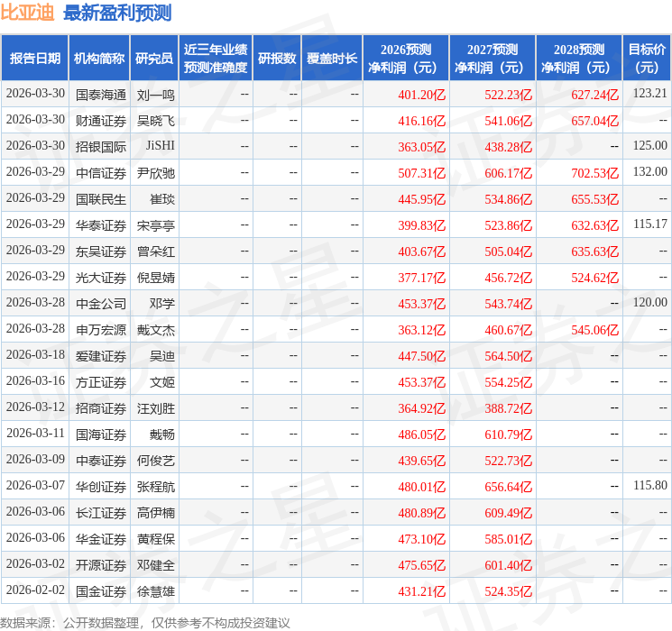Viewport: 672px width, 631px height.
Task: Click the 机构简称 column header
Action: 99,59
